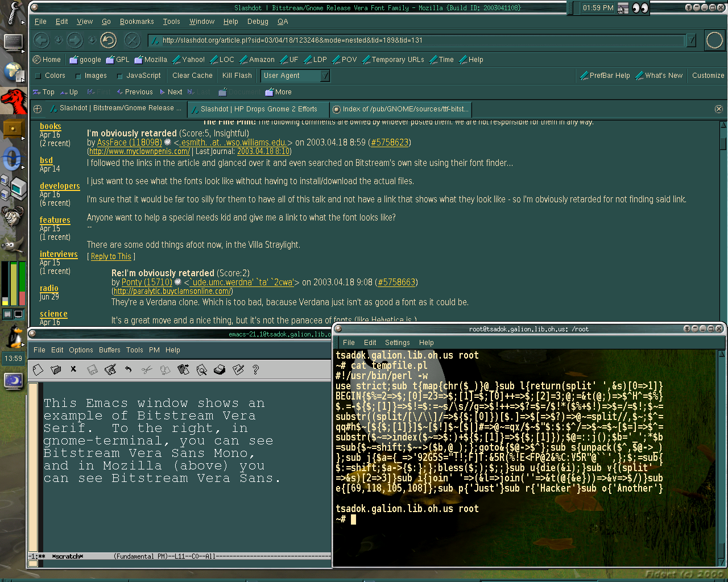Open PrefBar Help link
The width and height of the screenshot is (728, 582).
click(x=605, y=76)
